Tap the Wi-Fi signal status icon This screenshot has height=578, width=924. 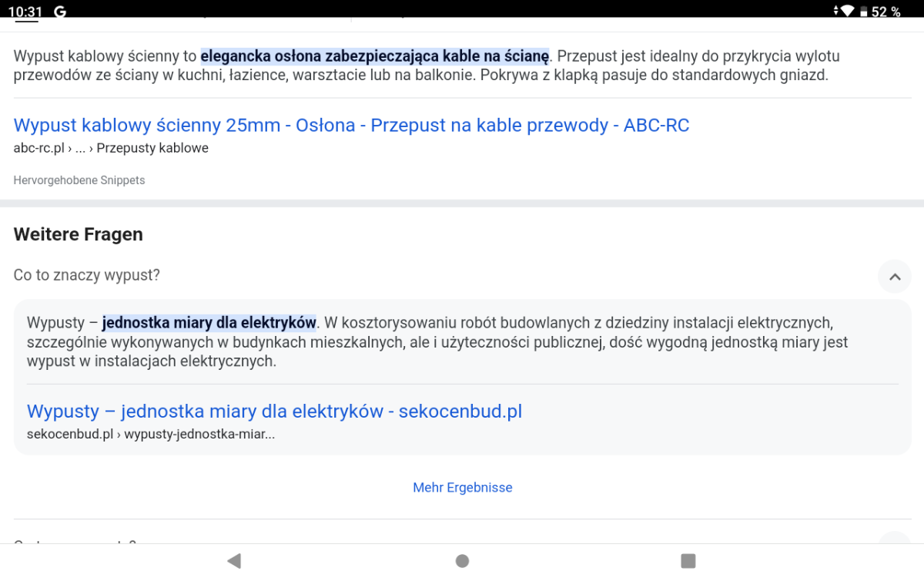[847, 11]
